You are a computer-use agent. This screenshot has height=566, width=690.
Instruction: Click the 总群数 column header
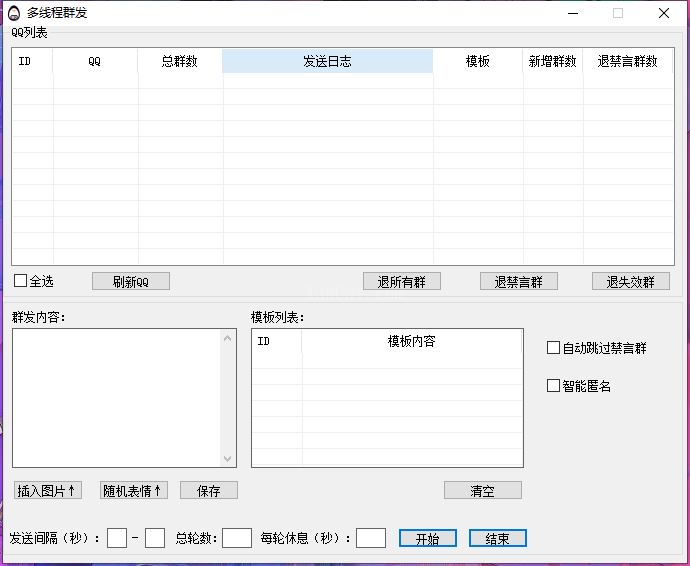coord(180,61)
